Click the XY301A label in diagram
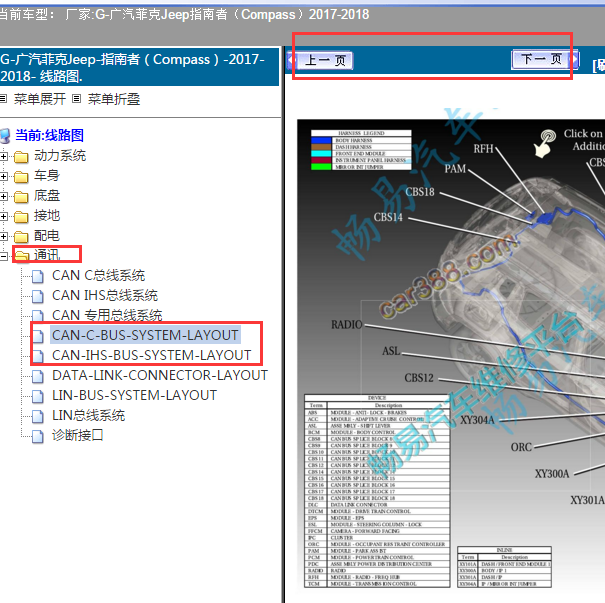 pyautogui.click(x=587, y=500)
